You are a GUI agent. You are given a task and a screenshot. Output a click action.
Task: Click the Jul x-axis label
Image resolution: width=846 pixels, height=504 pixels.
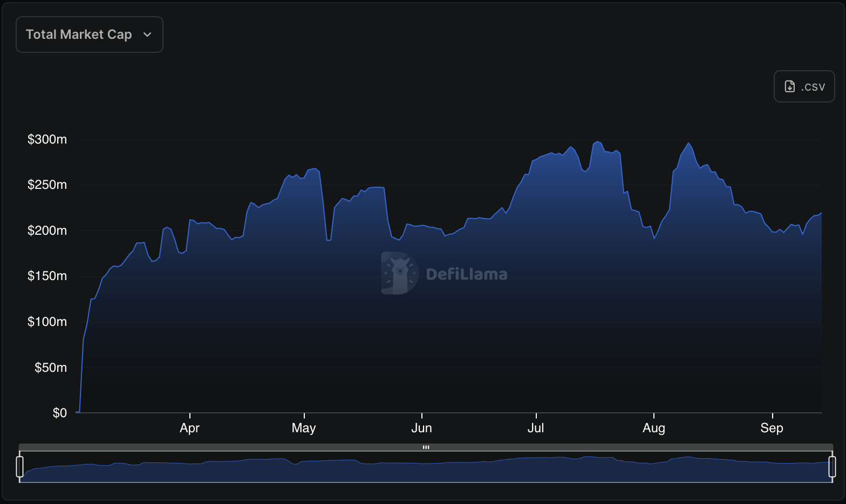536,428
